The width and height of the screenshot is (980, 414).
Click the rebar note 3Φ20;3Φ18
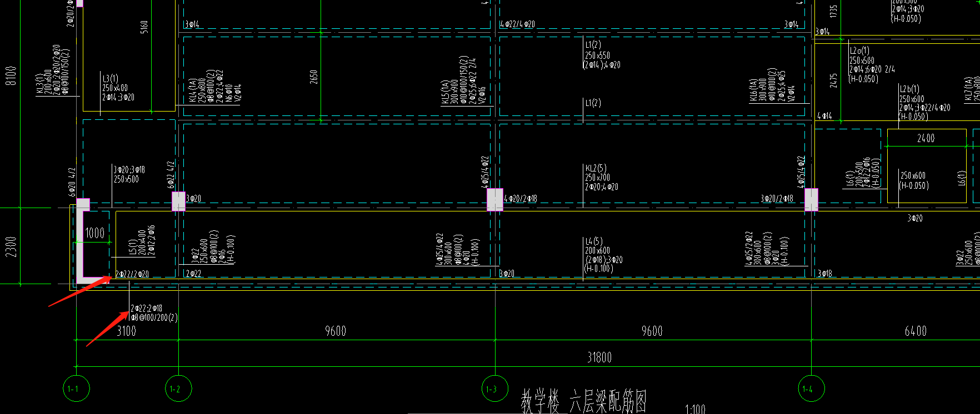(x=129, y=170)
